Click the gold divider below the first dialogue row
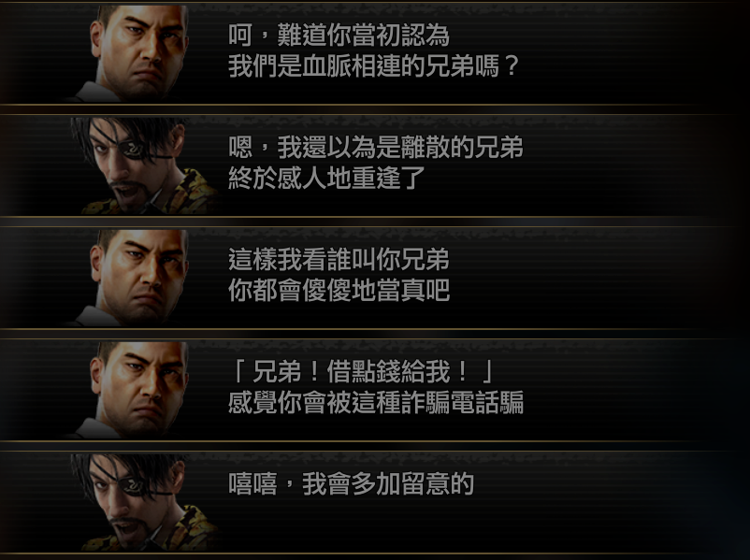 pyautogui.click(x=366, y=105)
